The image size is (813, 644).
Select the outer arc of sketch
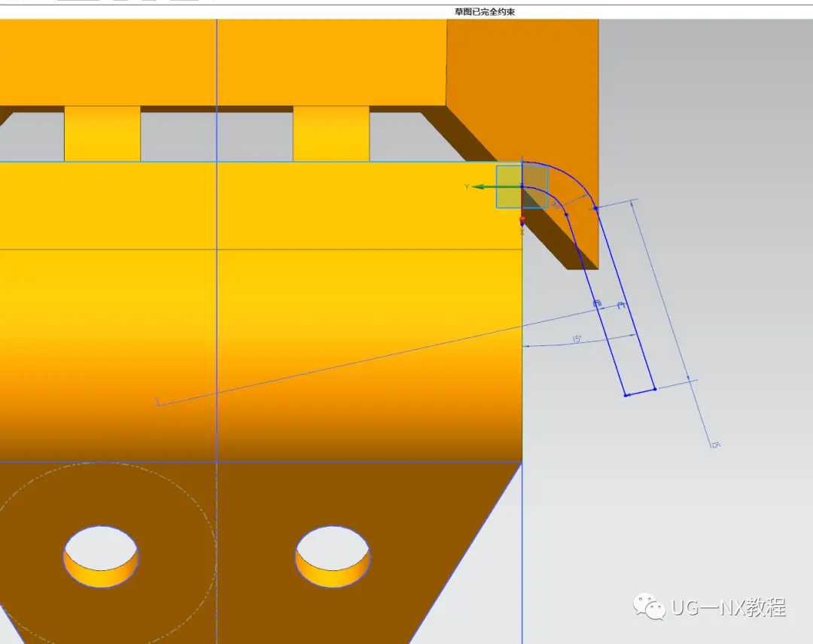tap(571, 175)
